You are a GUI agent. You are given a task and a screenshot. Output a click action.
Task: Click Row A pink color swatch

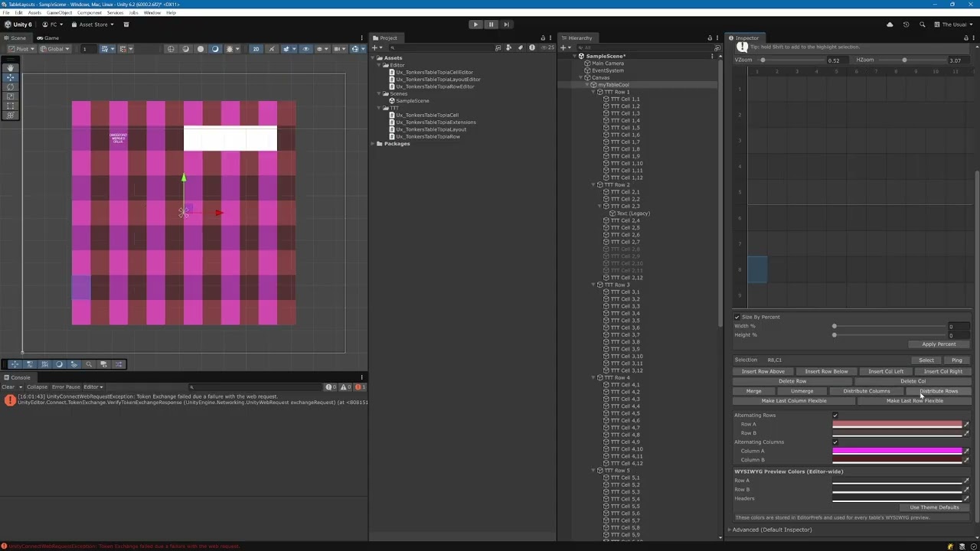coord(897,424)
